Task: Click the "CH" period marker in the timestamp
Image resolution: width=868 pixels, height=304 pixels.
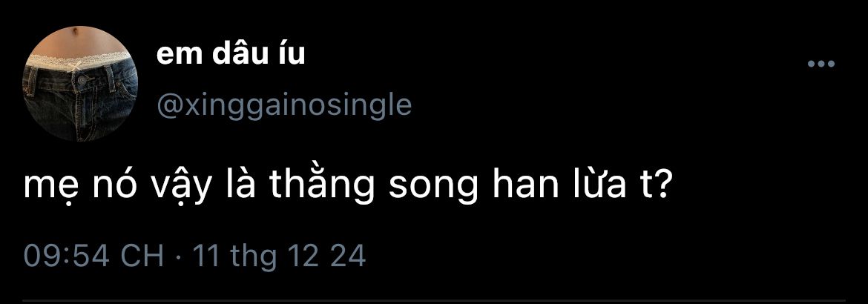Action: (x=142, y=256)
